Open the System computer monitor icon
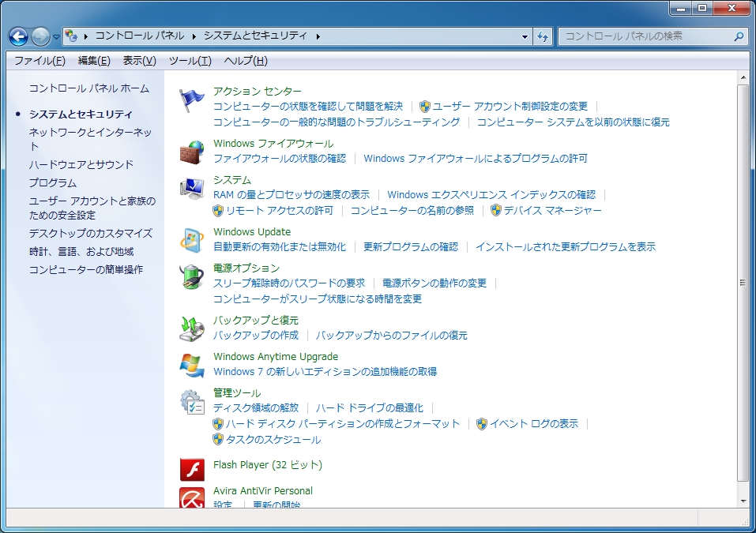756x533 pixels. tap(191, 189)
